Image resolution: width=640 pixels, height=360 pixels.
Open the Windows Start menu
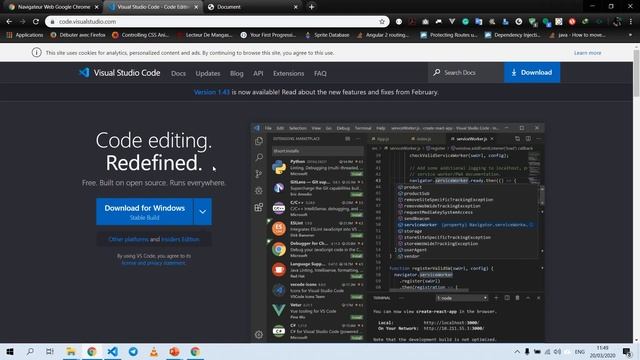point(10,351)
